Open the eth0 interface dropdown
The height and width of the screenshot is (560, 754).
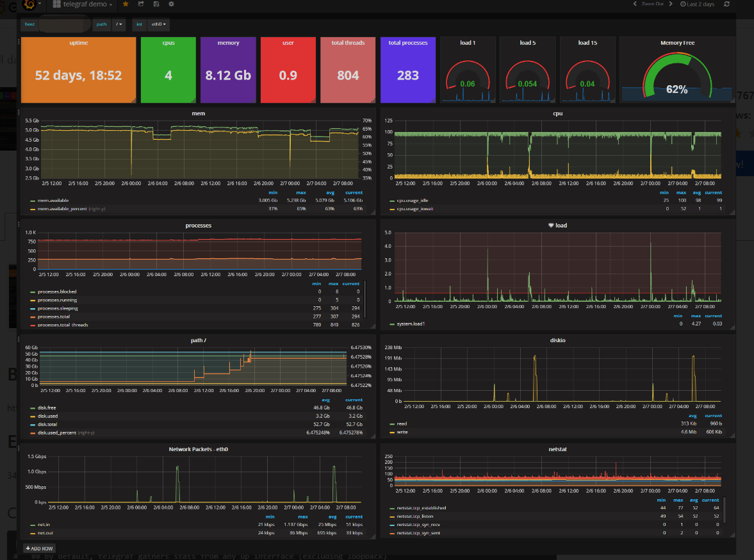(159, 24)
